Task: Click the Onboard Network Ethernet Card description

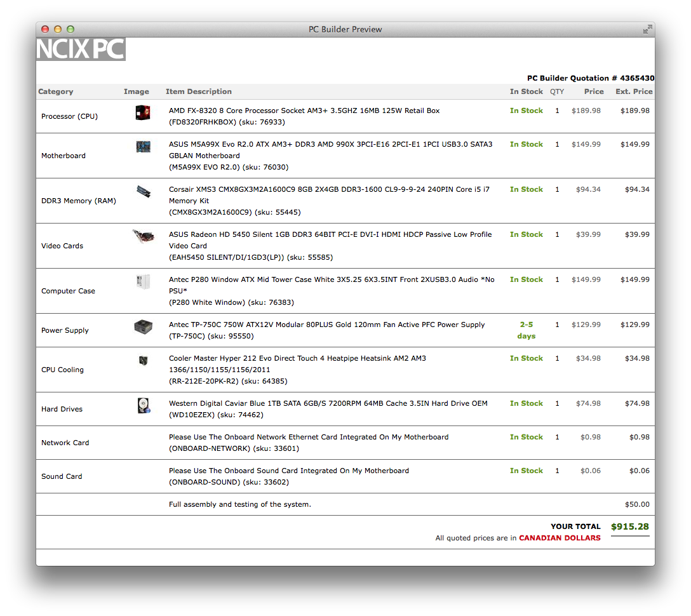Action: [x=309, y=443]
